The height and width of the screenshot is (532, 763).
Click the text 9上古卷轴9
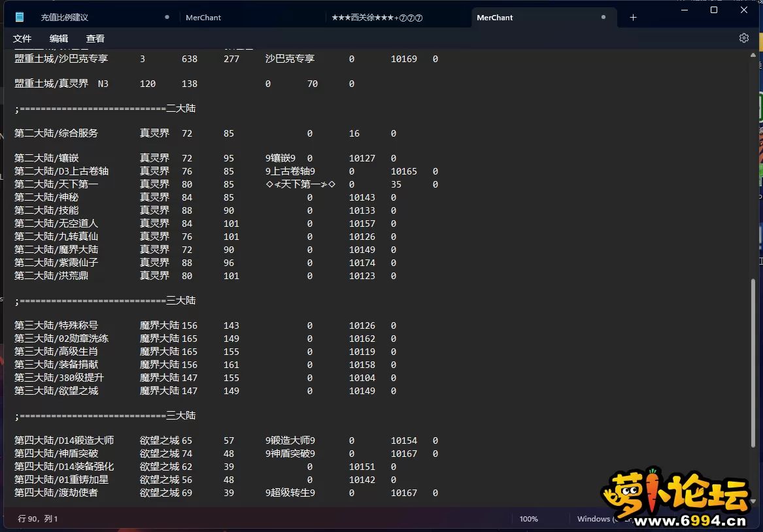tap(290, 171)
